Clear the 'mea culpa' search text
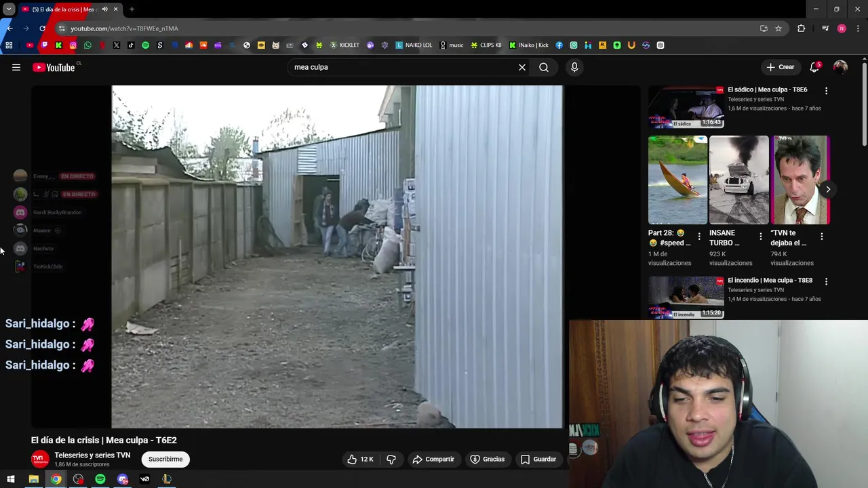Image resolution: width=868 pixels, height=488 pixels. click(522, 67)
